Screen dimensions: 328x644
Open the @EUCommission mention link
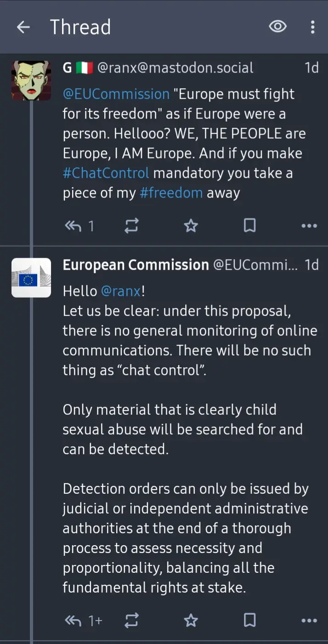(116, 94)
